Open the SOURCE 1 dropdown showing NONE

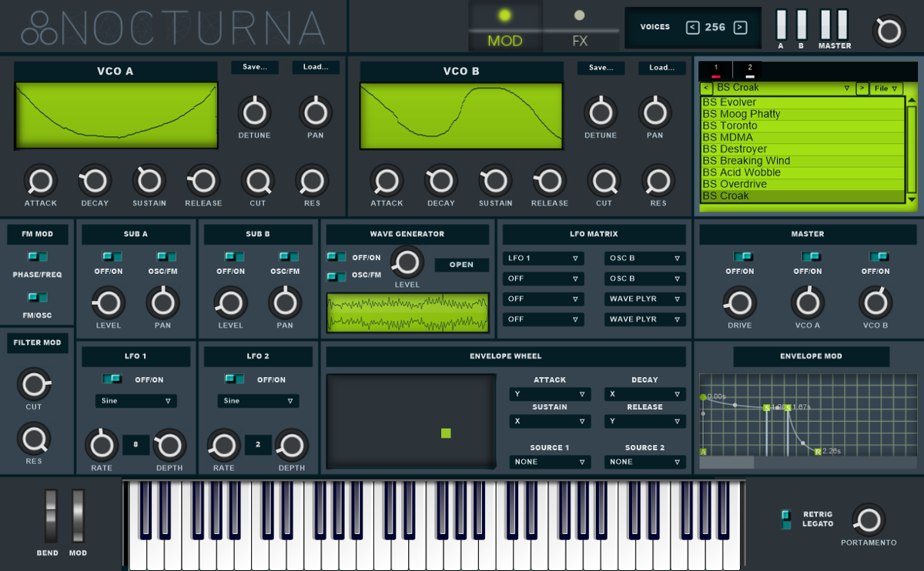[549, 462]
